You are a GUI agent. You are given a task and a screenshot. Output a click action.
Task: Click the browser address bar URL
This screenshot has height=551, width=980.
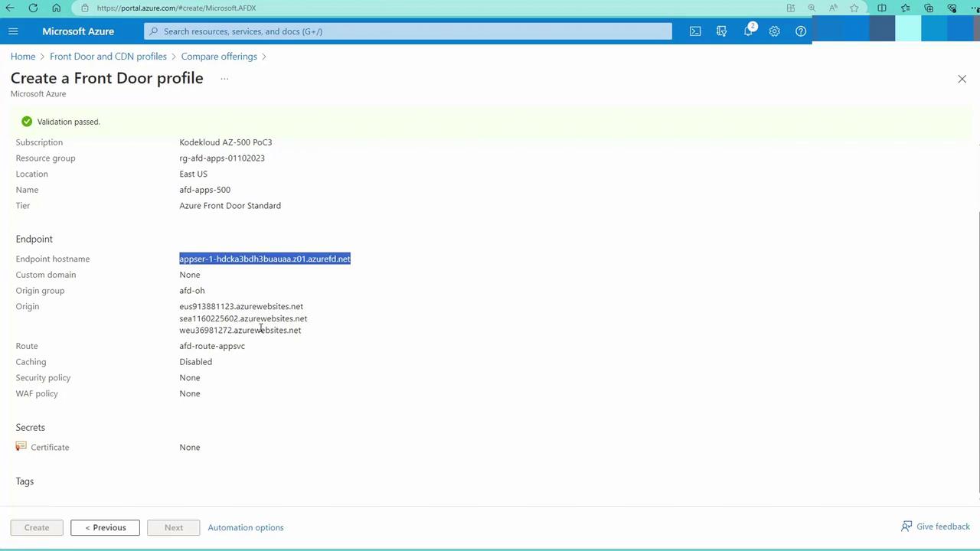tap(176, 8)
